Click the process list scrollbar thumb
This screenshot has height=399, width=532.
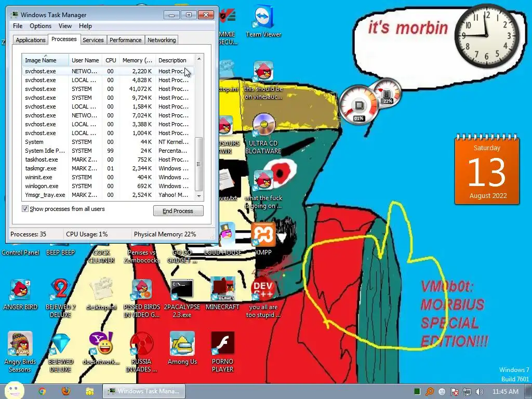pyautogui.click(x=199, y=164)
